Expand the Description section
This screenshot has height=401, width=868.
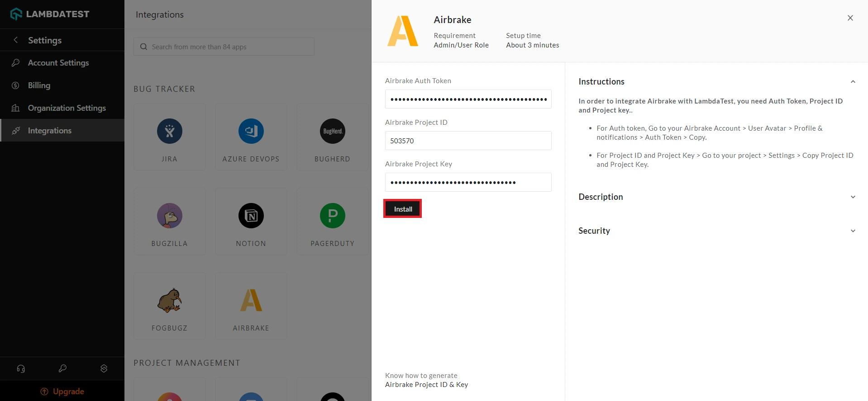pyautogui.click(x=853, y=197)
